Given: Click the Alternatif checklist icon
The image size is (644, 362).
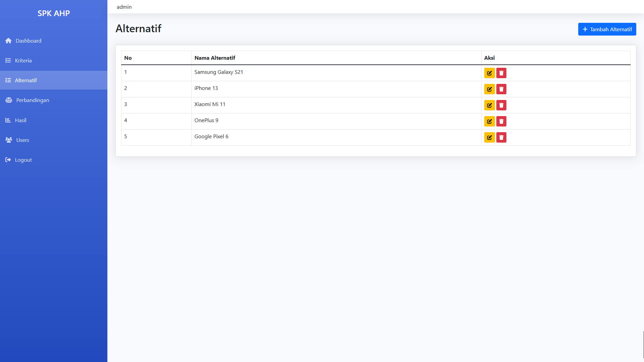Looking at the screenshot, I should coord(8,80).
